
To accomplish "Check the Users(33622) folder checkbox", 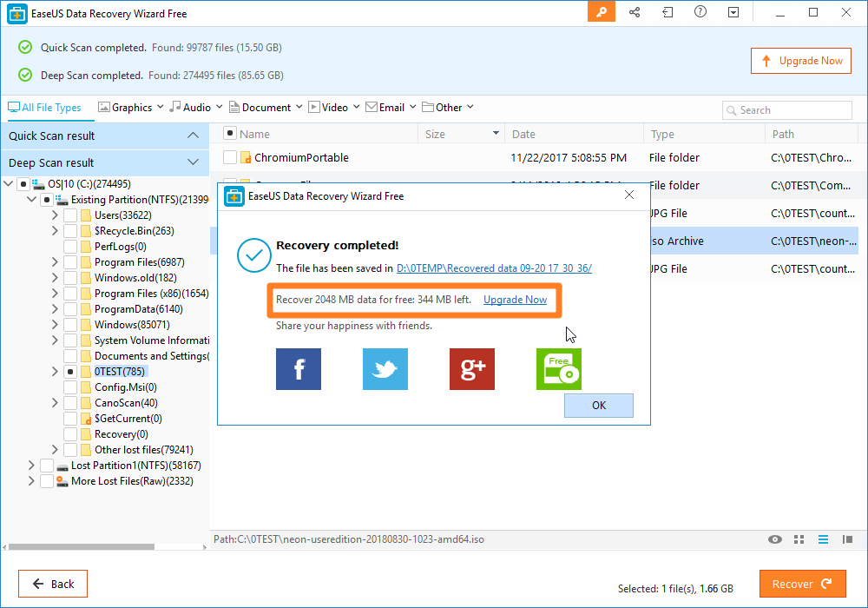I will tap(70, 215).
